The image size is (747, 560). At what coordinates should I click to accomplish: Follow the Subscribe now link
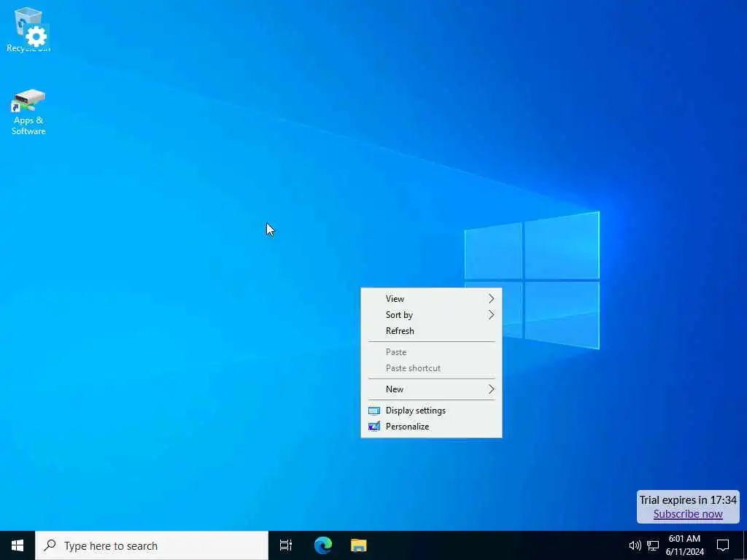coord(688,514)
